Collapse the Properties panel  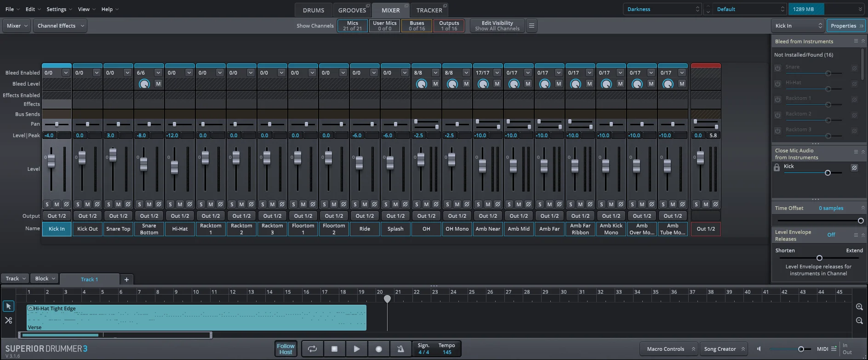(846, 26)
